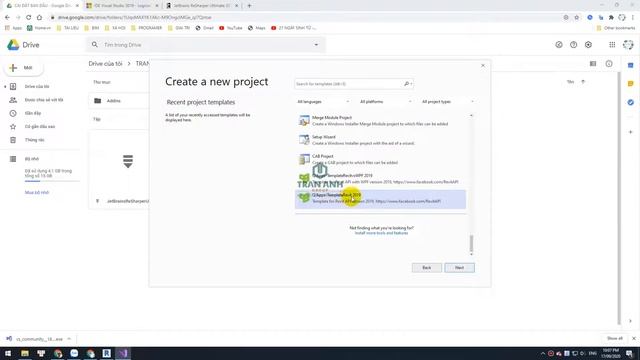Open the Drive search options dropdown arrow

[316, 44]
